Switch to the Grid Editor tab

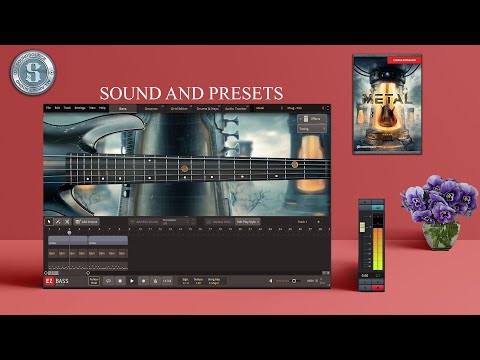click(179, 109)
